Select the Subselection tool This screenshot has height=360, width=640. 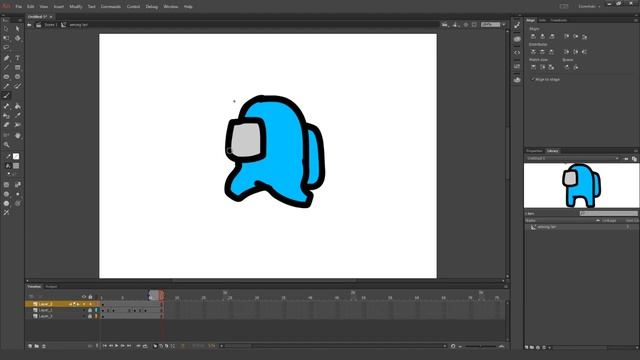point(17,29)
